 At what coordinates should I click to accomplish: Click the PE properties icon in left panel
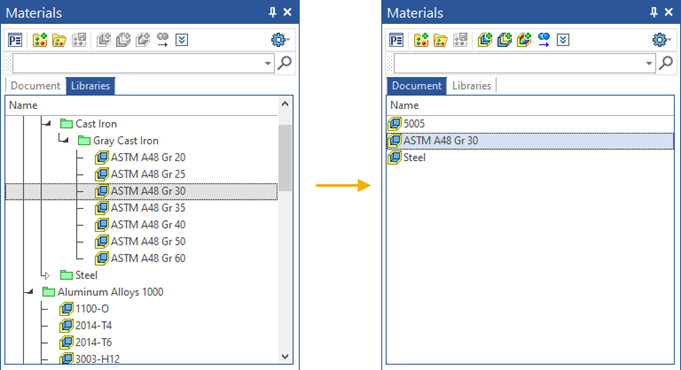coord(15,40)
